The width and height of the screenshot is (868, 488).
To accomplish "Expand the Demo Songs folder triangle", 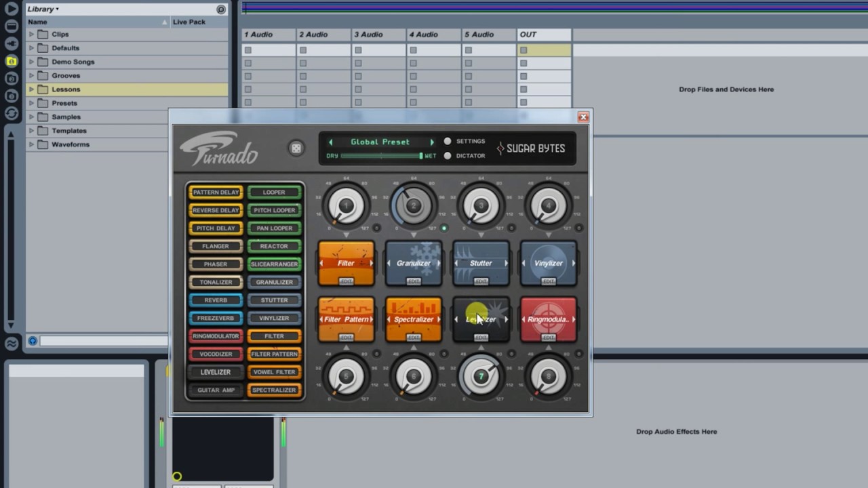I will tap(31, 62).
